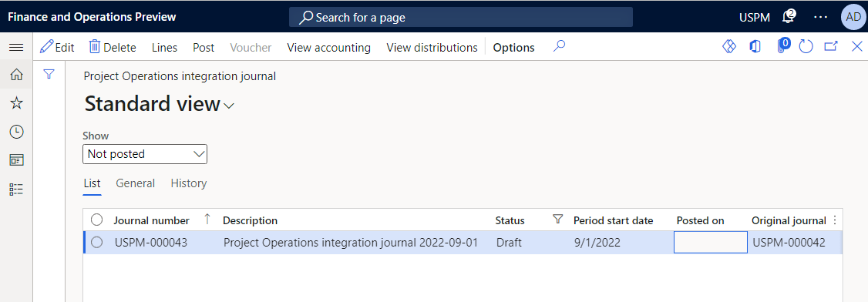Screen dimensions: 868x302
Task: Click Delete button
Action: (113, 48)
